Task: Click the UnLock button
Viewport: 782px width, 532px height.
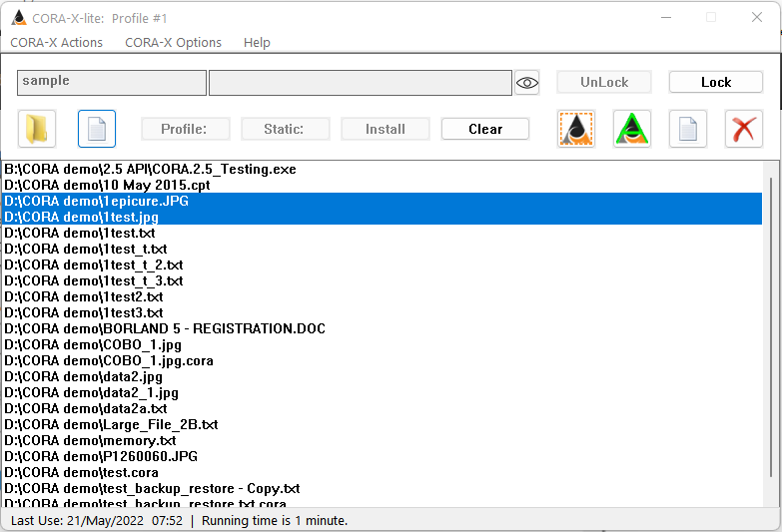Action: point(604,82)
